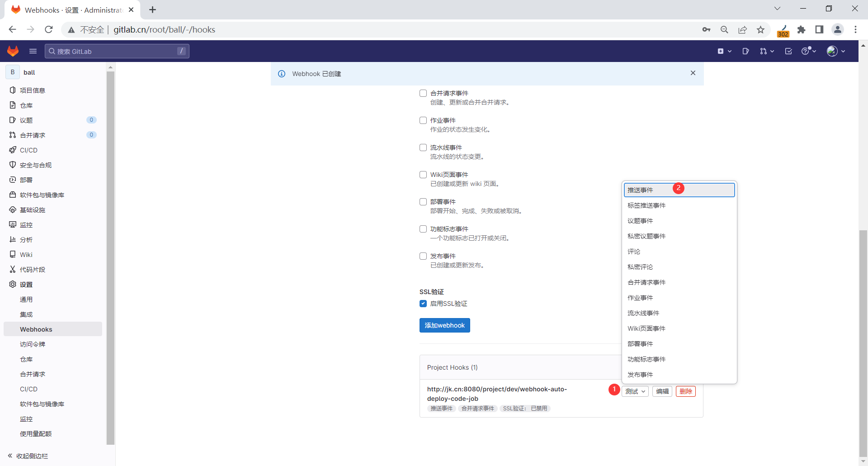Screen dimensions: 868x466
Task: Enable the 部署事件 checkbox
Action: tap(423, 202)
